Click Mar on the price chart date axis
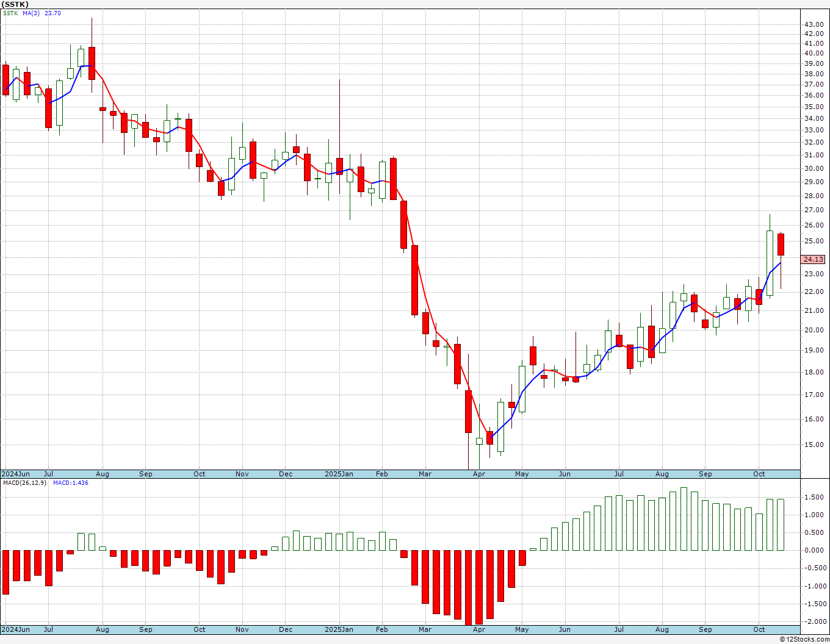 coord(425,474)
